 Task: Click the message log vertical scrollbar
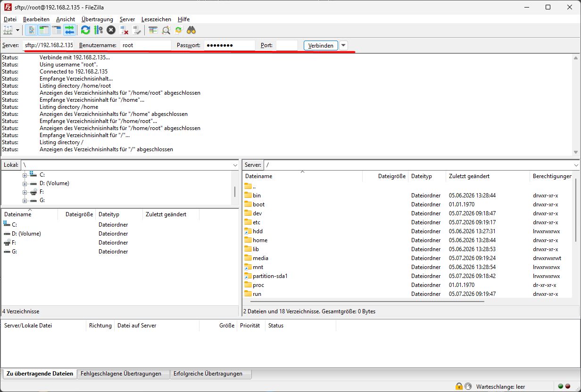click(x=576, y=105)
